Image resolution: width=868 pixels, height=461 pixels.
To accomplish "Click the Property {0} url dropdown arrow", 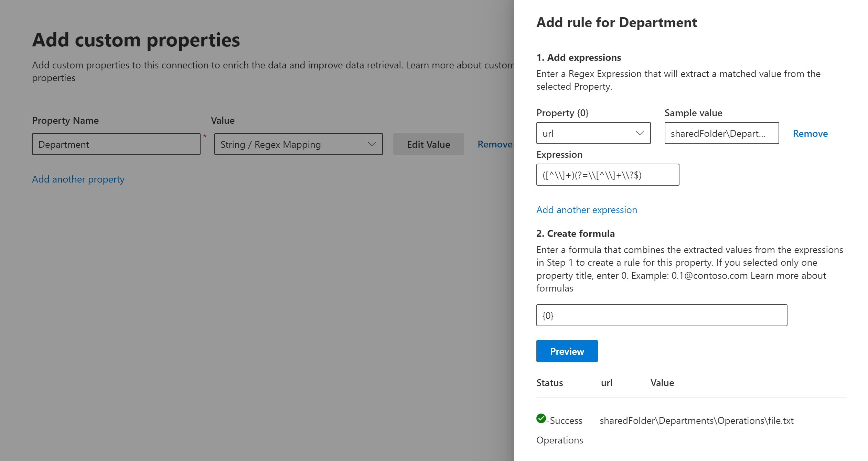I will (639, 132).
